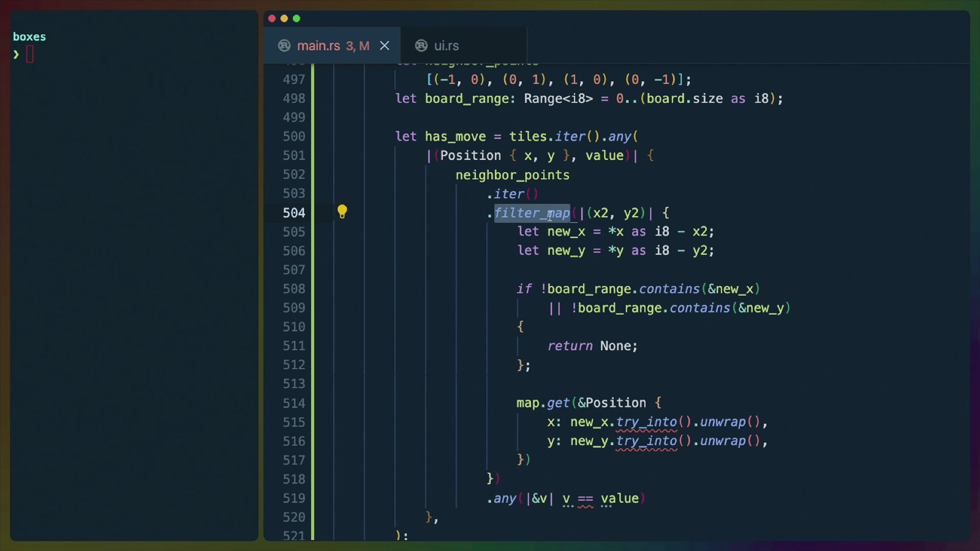
Task: Click the yellow minimize window button
Action: 284,19
